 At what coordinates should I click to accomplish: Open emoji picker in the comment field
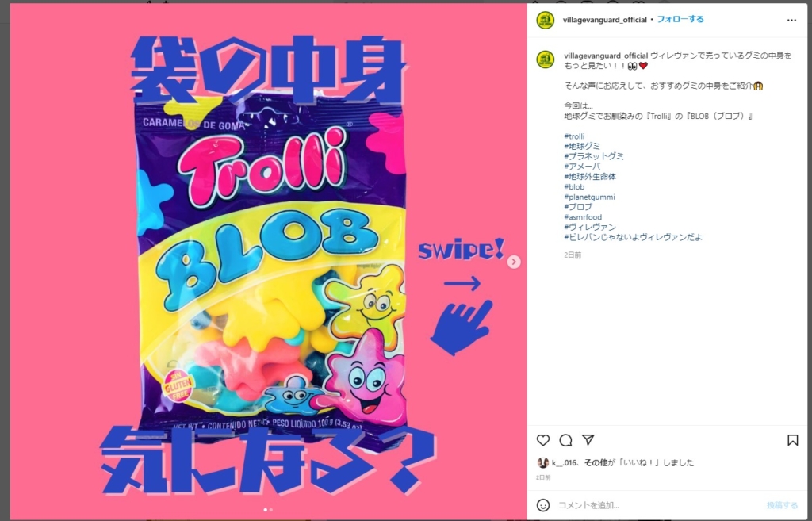coord(542,505)
